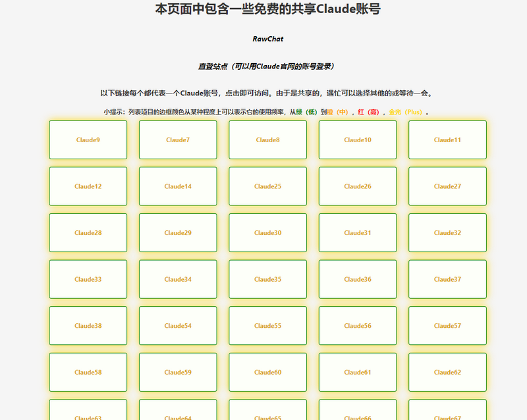
Task: Open the Claude34 account tile
Action: [x=178, y=279]
